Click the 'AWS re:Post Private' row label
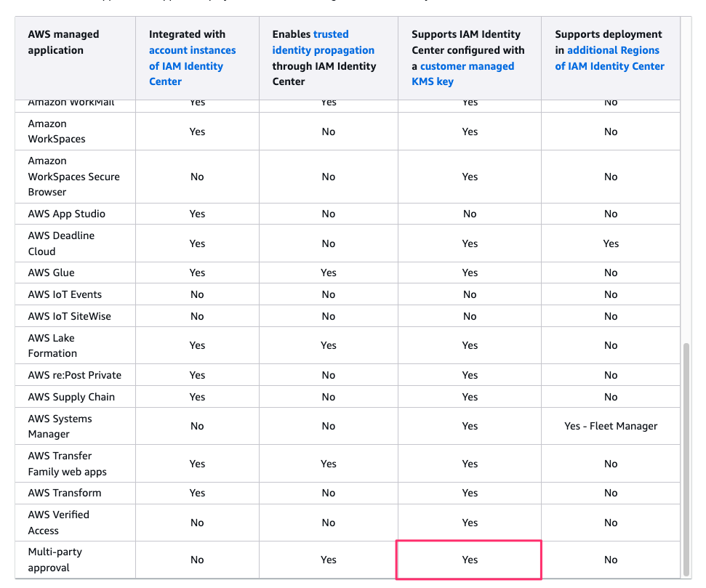706x588 pixels. pos(75,375)
